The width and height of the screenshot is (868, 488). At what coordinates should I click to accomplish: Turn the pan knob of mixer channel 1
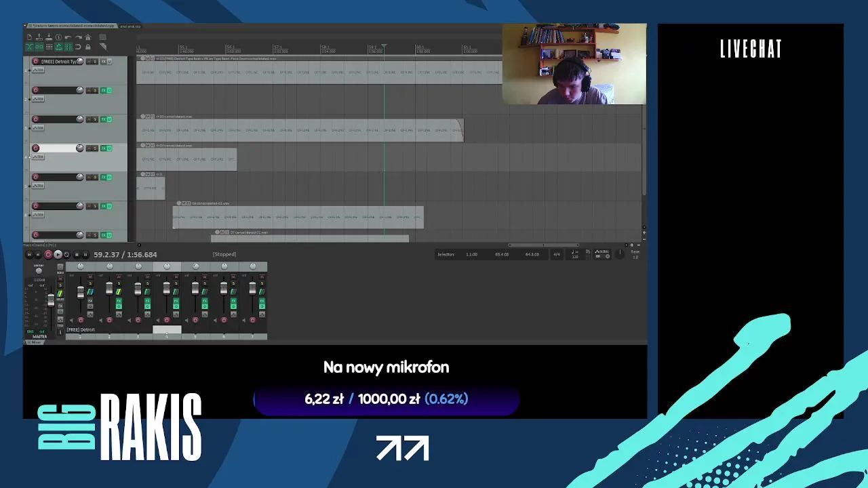[x=81, y=267]
